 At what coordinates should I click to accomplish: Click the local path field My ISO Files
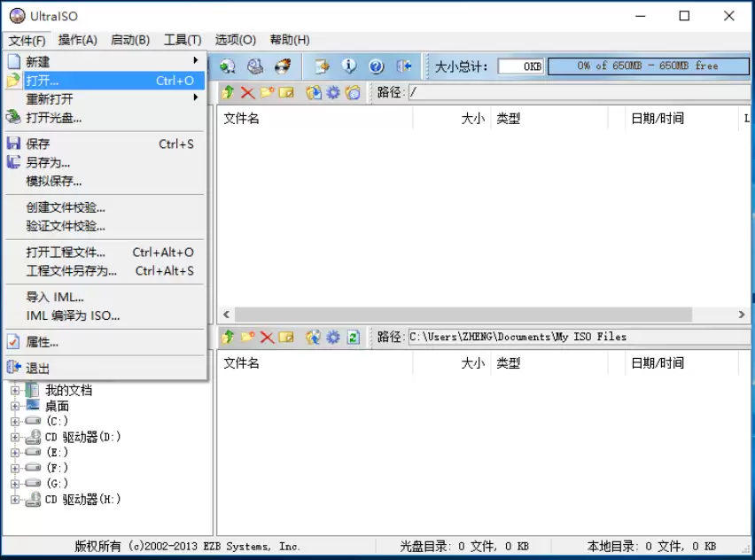click(580, 337)
